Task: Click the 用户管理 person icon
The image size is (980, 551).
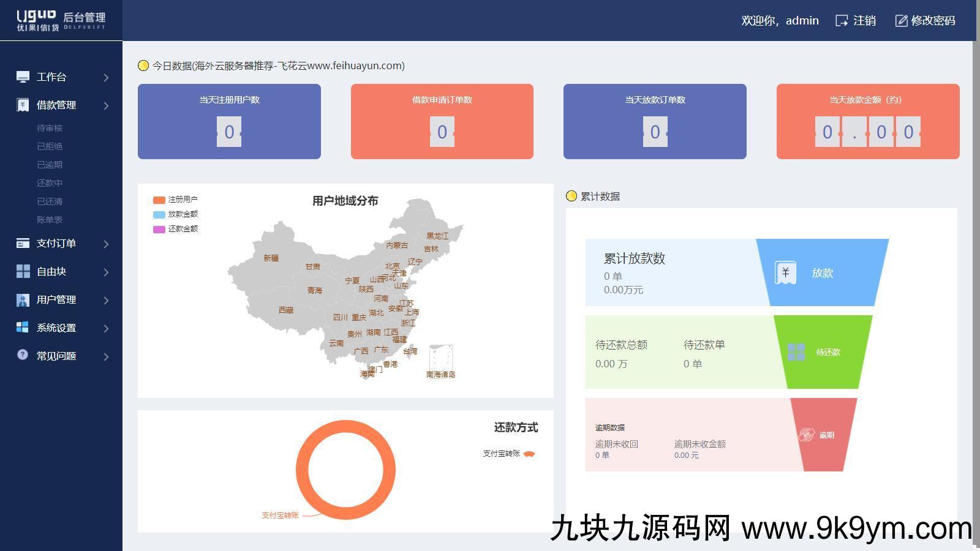Action: point(23,300)
